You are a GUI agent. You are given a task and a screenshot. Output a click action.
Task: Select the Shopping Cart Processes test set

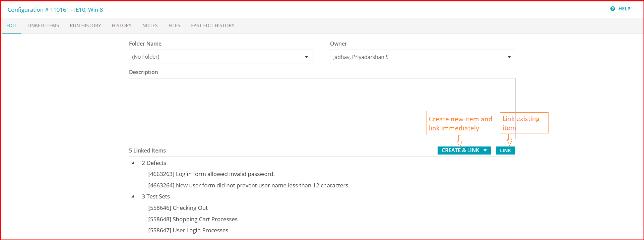(193, 219)
